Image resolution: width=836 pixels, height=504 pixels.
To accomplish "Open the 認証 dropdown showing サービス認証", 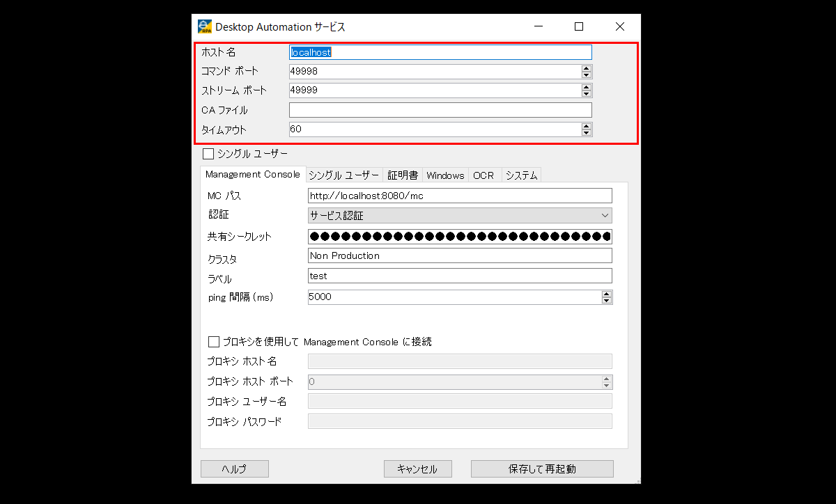I will 460,216.
